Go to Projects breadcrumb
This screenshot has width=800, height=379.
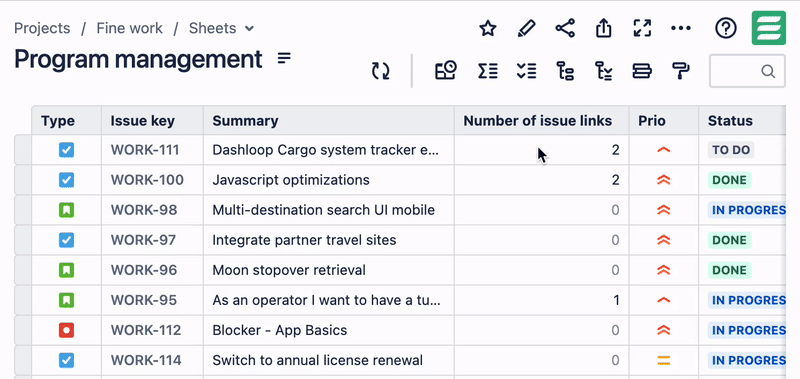[x=42, y=28]
